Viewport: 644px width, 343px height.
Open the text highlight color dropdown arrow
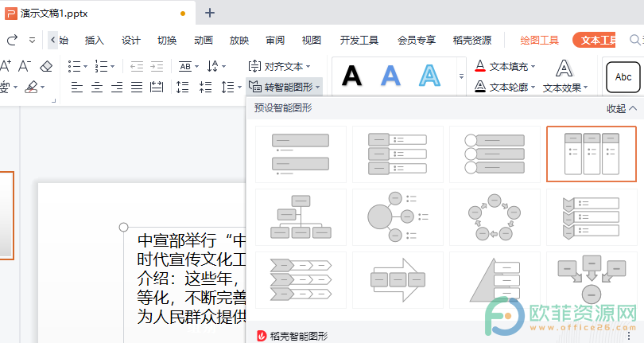[43, 88]
